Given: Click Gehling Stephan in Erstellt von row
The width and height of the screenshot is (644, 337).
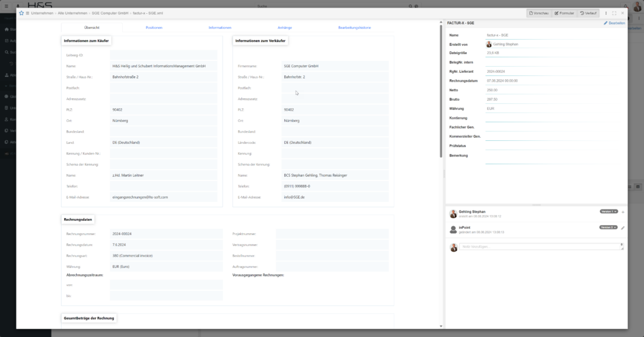Looking at the screenshot, I should [x=505, y=45].
